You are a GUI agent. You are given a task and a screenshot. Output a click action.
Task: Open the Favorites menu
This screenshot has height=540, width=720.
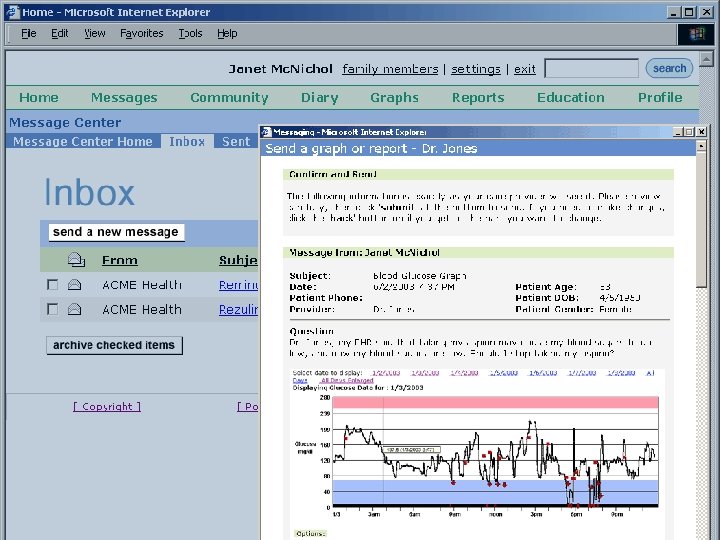141,34
